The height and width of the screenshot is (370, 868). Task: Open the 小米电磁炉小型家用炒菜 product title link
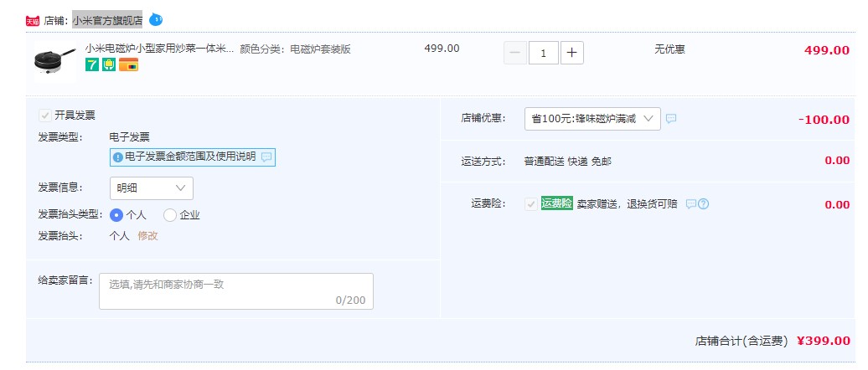tap(159, 49)
